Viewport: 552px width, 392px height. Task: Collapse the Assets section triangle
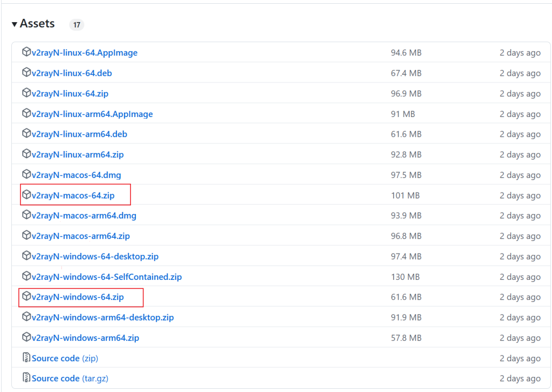[15, 24]
